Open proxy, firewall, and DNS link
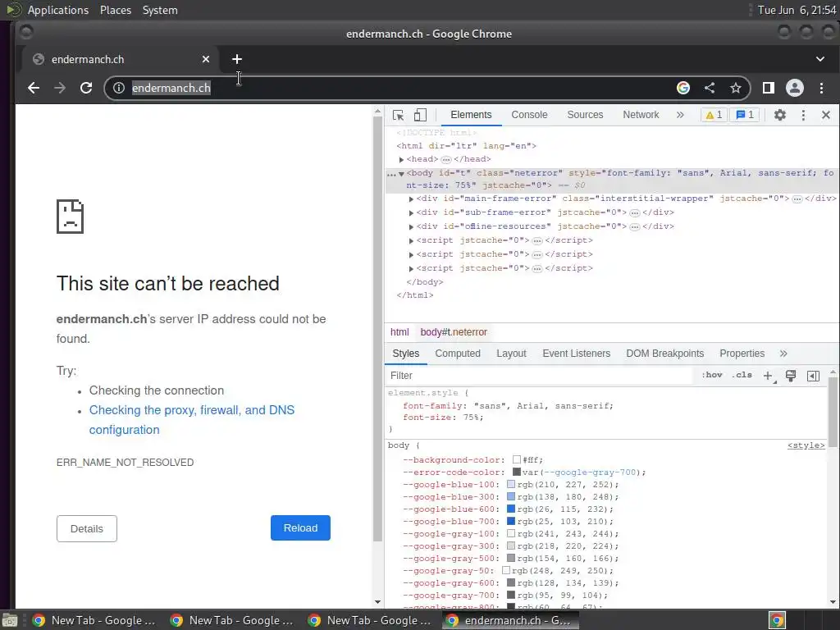The width and height of the screenshot is (840, 630). tap(192, 420)
